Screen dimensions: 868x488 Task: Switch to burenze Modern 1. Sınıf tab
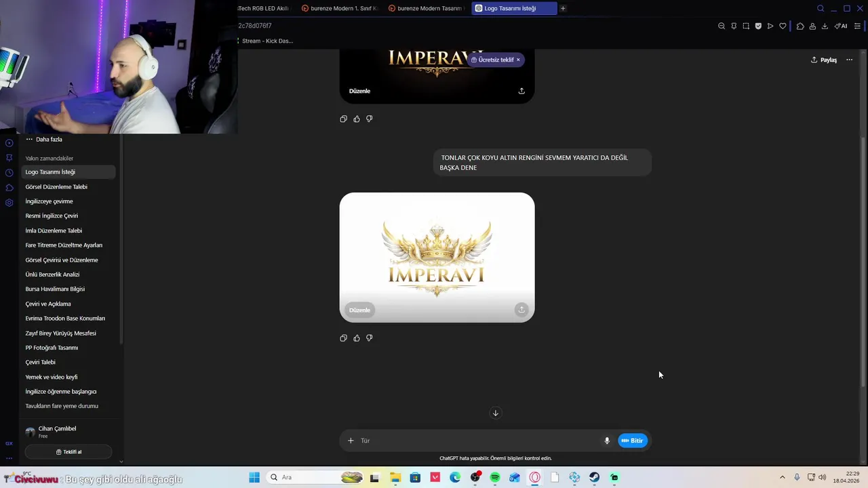(339, 8)
